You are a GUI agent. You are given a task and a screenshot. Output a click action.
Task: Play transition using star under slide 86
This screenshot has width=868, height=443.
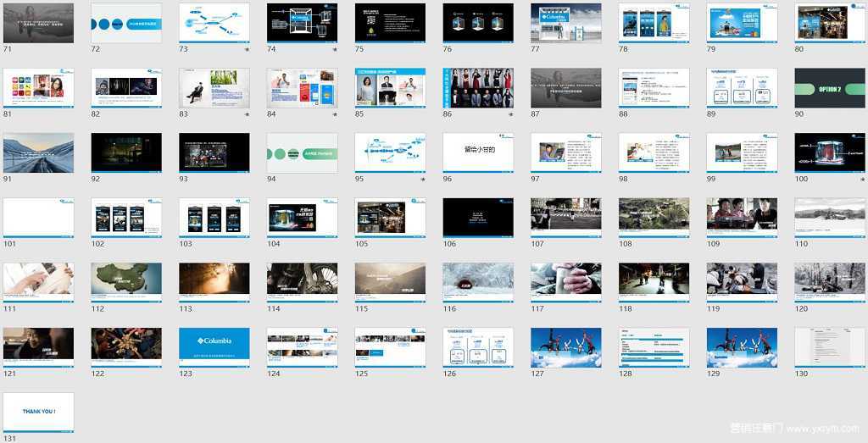click(x=510, y=114)
